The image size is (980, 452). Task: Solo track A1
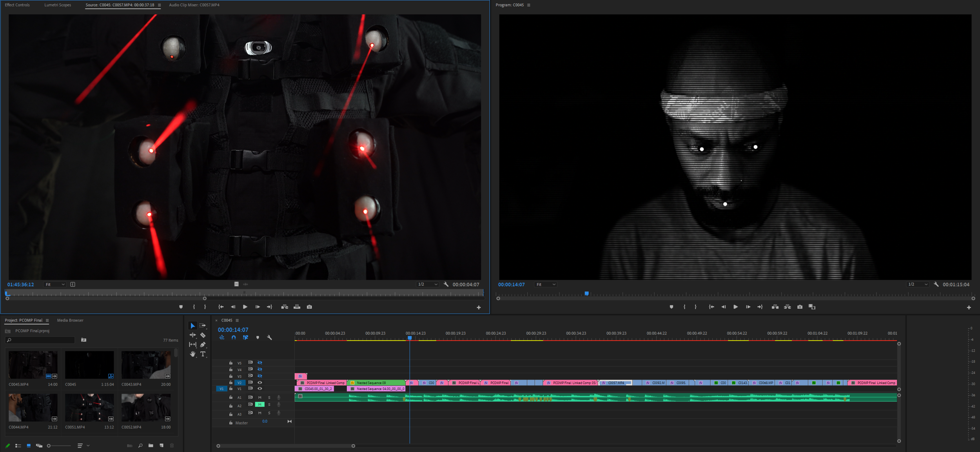(269, 398)
